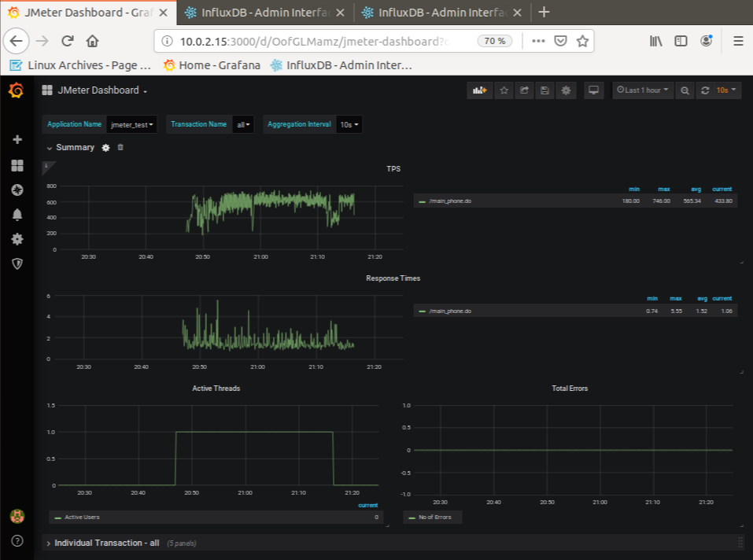Click the No of Errors legend color swatch
Screen dimensions: 753x560
tap(412, 518)
